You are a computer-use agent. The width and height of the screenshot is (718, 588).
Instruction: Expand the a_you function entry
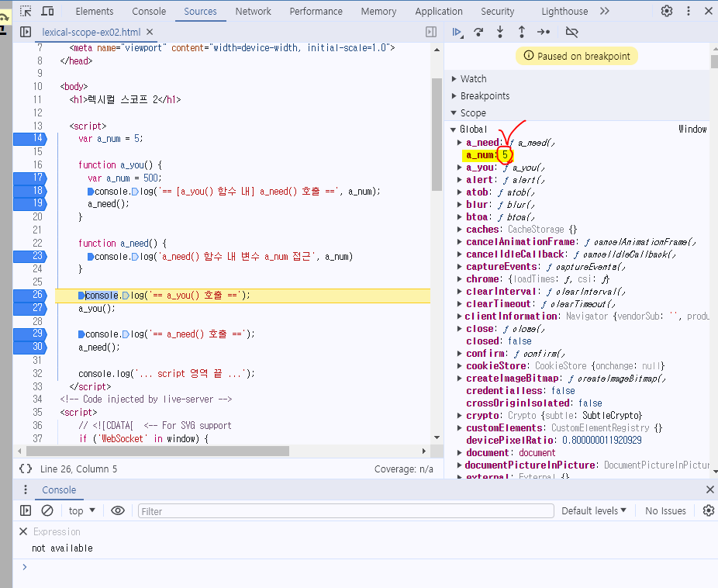click(459, 168)
